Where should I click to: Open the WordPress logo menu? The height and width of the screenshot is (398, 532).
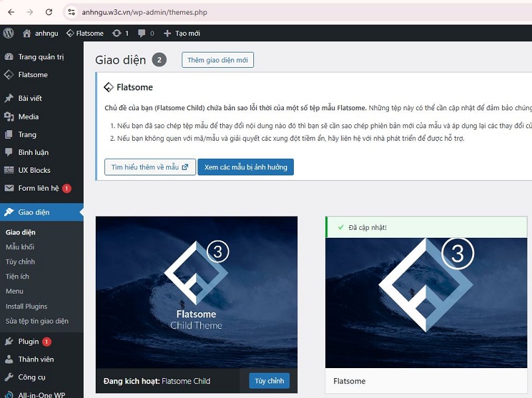[x=9, y=33]
